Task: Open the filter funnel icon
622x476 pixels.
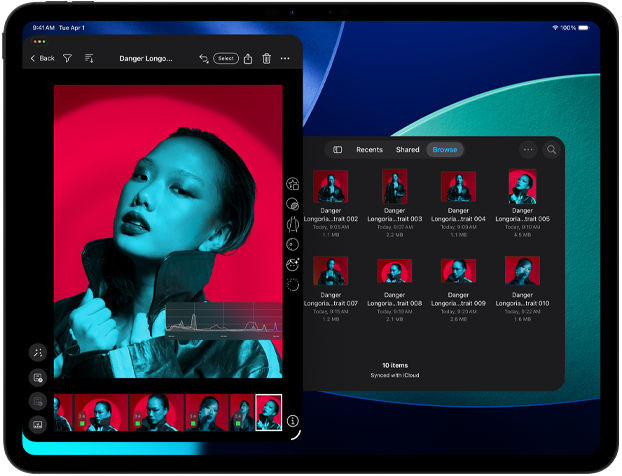Action: [68, 59]
